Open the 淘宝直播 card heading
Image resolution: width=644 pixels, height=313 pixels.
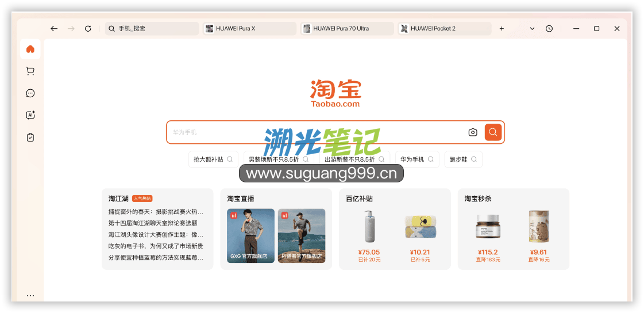point(241,199)
